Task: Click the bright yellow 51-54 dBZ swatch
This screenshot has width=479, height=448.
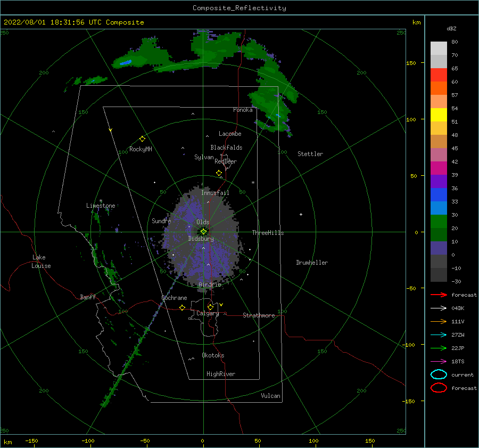Action: pyautogui.click(x=439, y=115)
